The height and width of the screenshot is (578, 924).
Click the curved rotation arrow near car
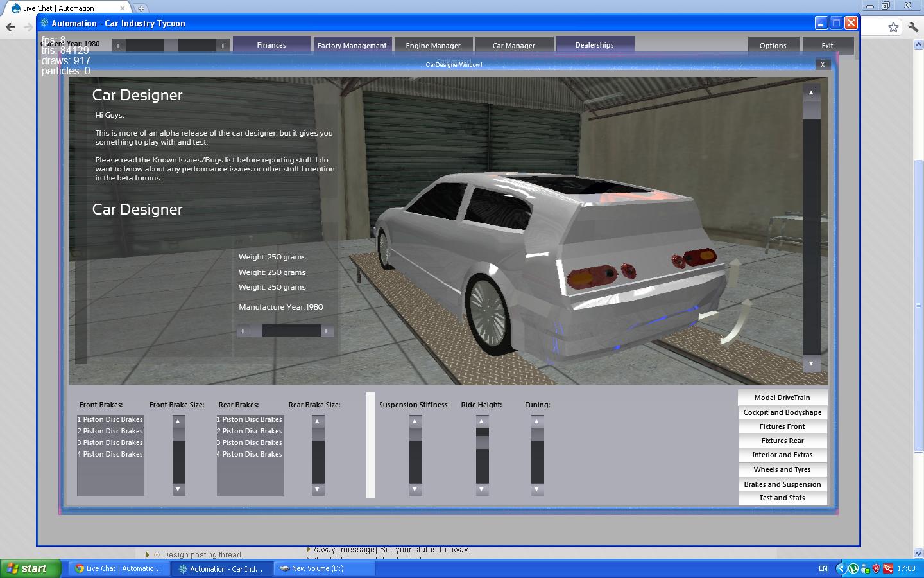737,322
